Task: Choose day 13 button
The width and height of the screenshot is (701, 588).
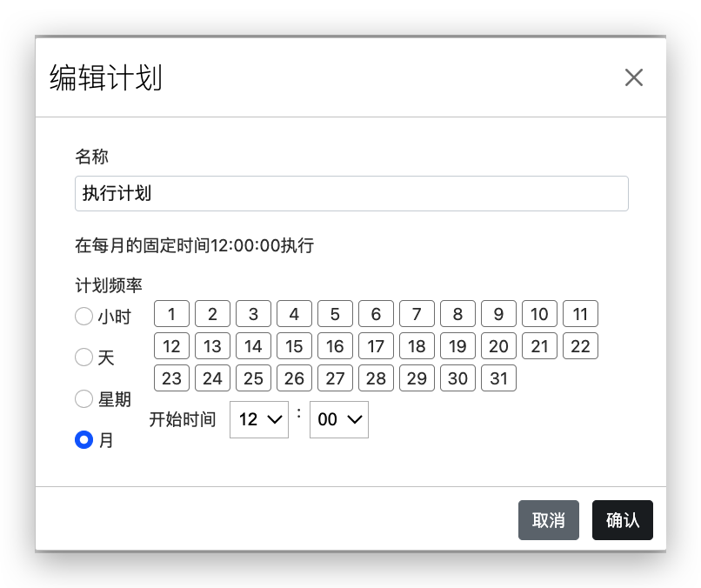Action: 212,346
